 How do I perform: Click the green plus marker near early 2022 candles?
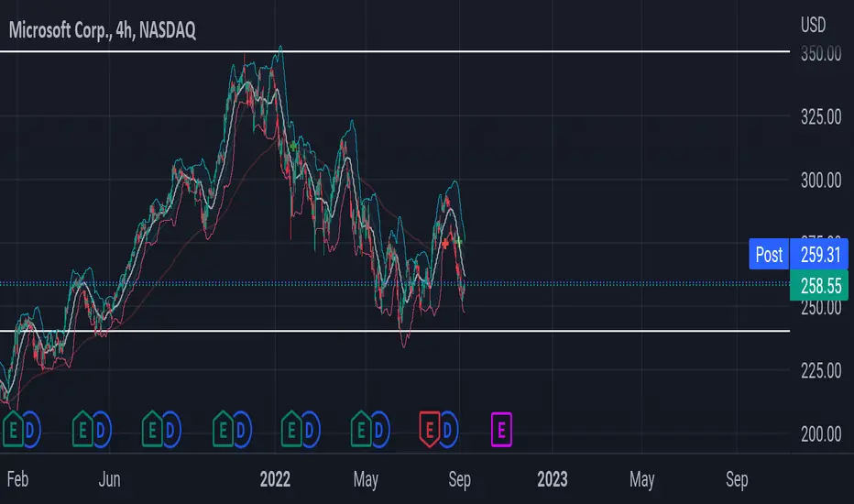point(293,146)
